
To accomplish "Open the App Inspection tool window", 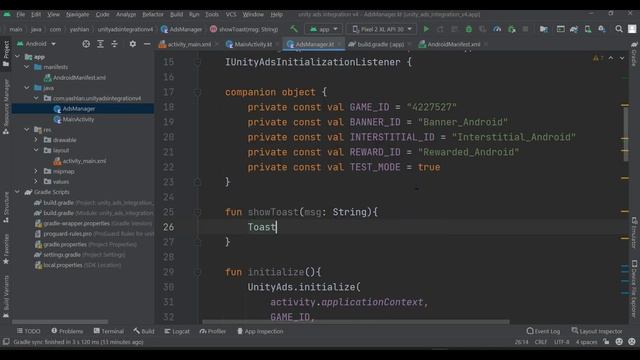I will point(260,331).
